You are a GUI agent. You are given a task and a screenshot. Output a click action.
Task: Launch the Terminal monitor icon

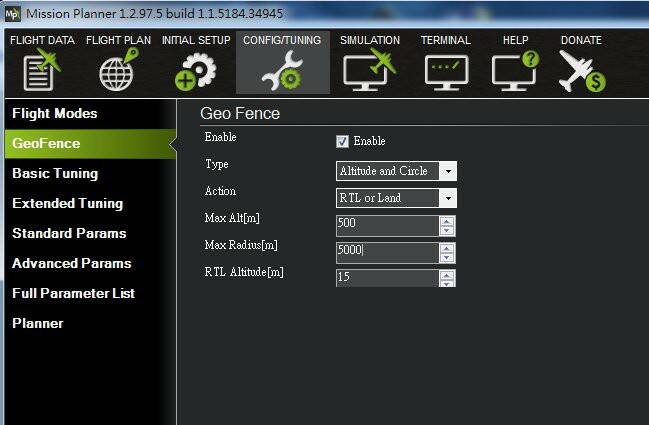point(445,71)
